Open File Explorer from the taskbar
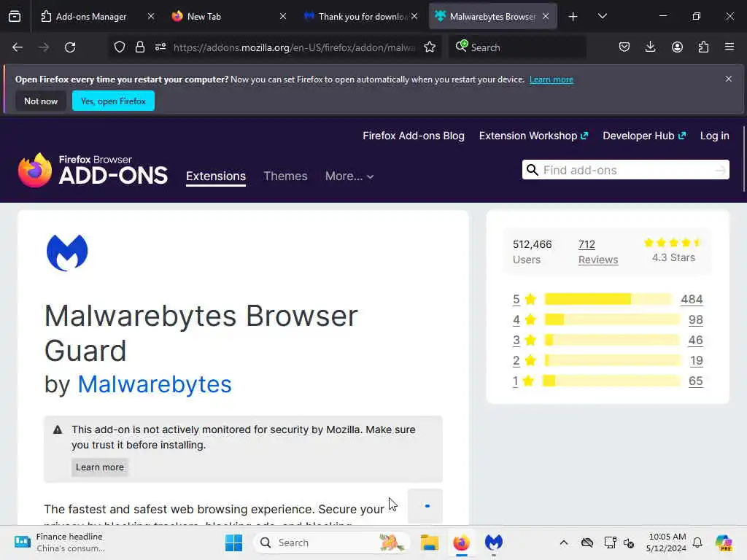Viewport: 747px width, 560px height. 429,542
